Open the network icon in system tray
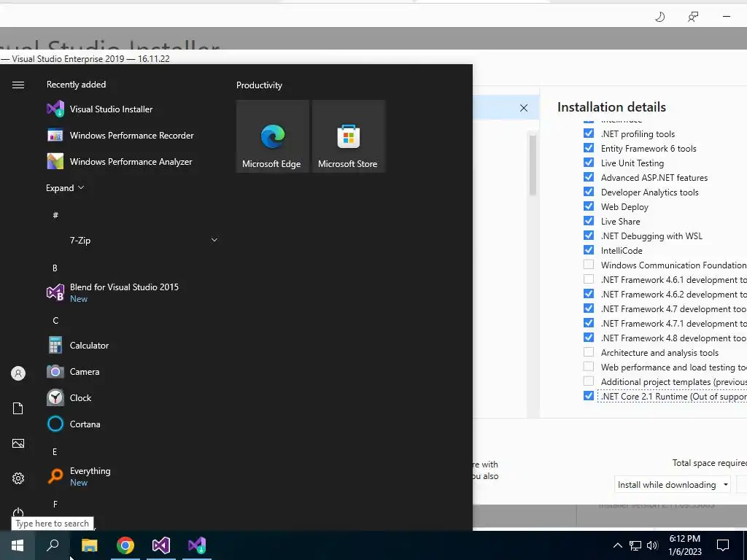Screen dimensions: 747x560 pos(635,545)
